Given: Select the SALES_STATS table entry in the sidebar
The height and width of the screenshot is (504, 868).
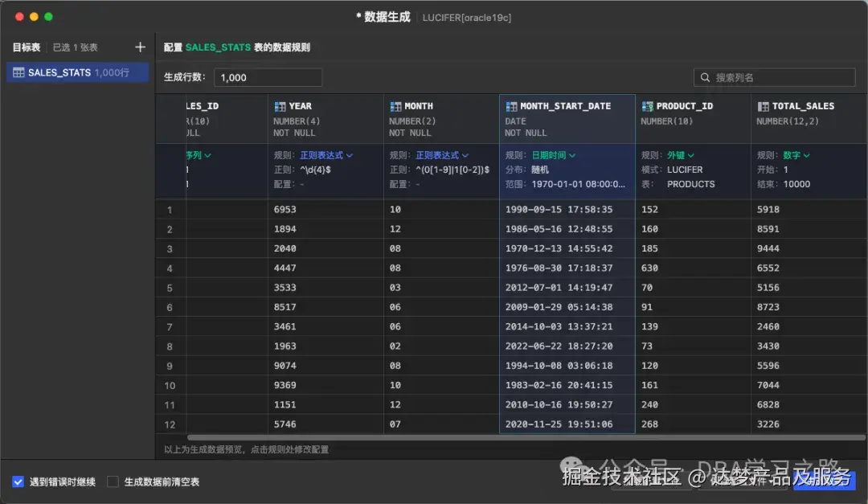Looking at the screenshot, I should (77, 72).
